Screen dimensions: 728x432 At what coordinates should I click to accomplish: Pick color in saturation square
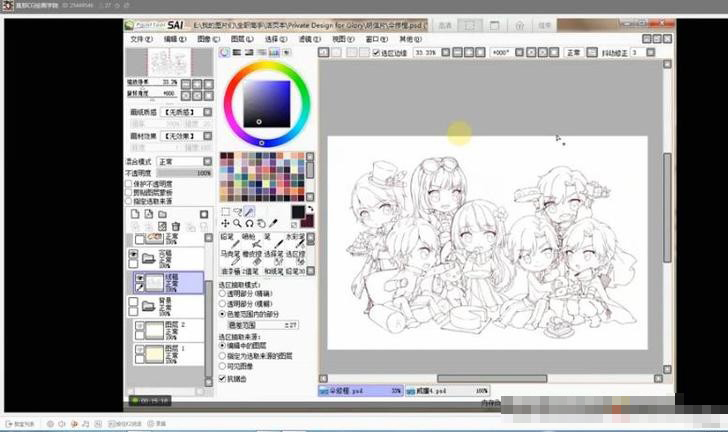(x=267, y=104)
